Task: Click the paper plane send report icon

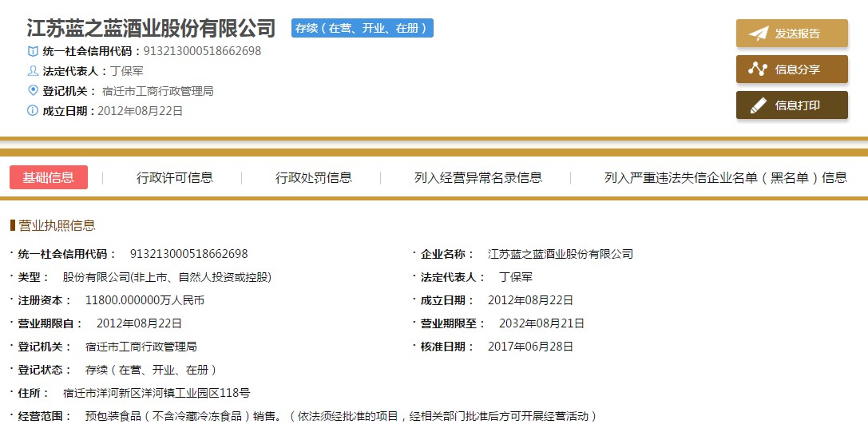Action: tap(758, 34)
